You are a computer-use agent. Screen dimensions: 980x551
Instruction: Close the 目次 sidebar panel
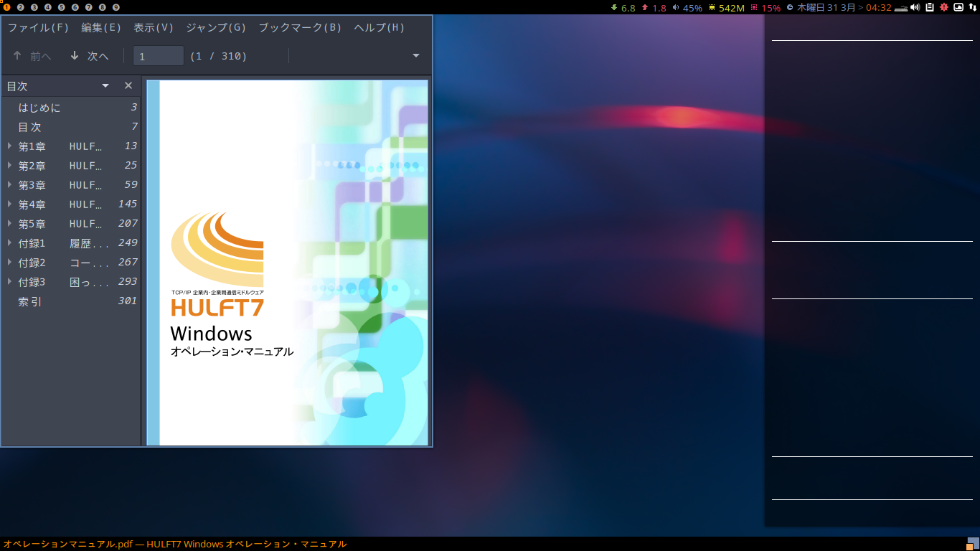[128, 86]
